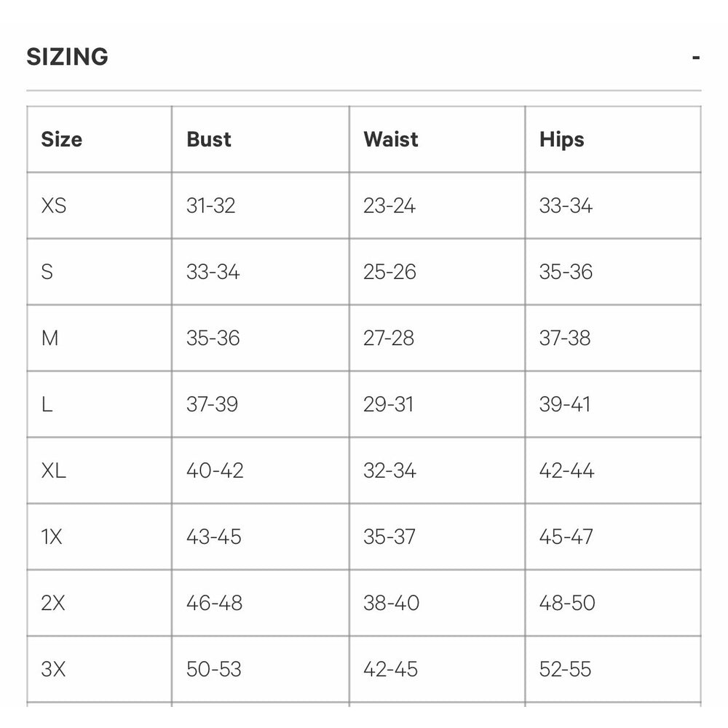Viewport: 728px width, 728px height.
Task: Select the 52-55 hips measurement cell
Action: [566, 670]
